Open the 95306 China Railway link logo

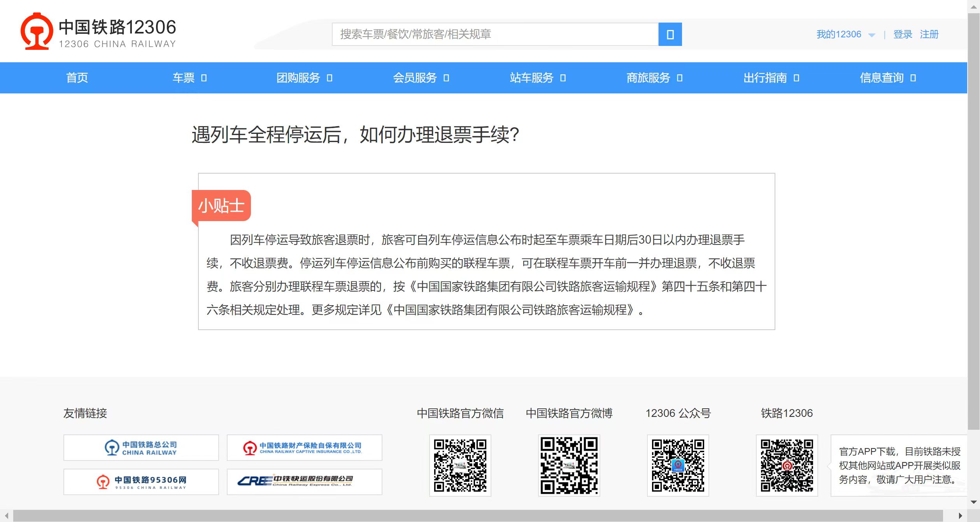pyautogui.click(x=141, y=482)
